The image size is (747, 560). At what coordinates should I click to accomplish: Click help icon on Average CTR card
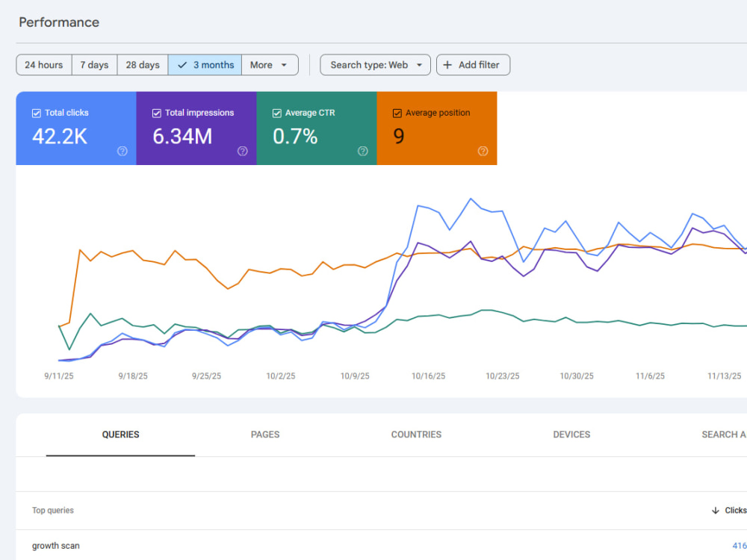[x=363, y=151]
